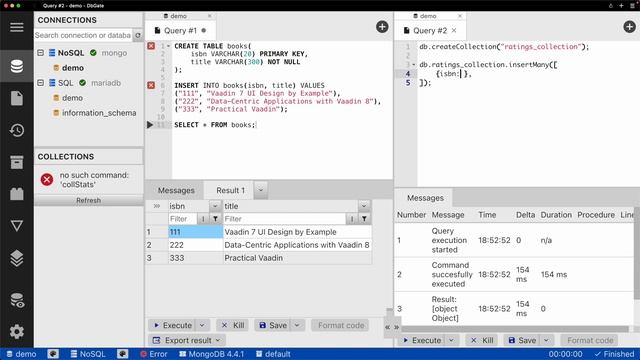Click the left pane Execute button

pyautogui.click(x=173, y=325)
